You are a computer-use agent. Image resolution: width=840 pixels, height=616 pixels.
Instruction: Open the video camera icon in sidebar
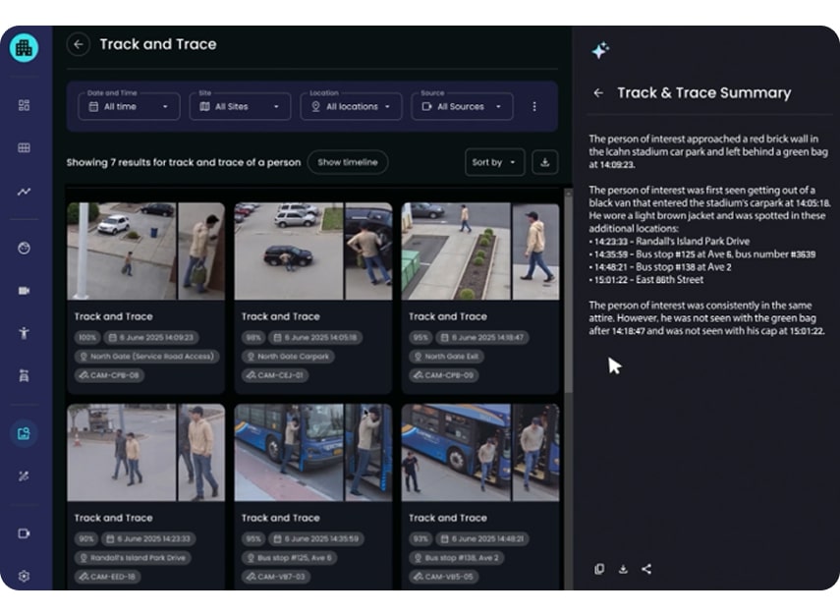(24, 291)
